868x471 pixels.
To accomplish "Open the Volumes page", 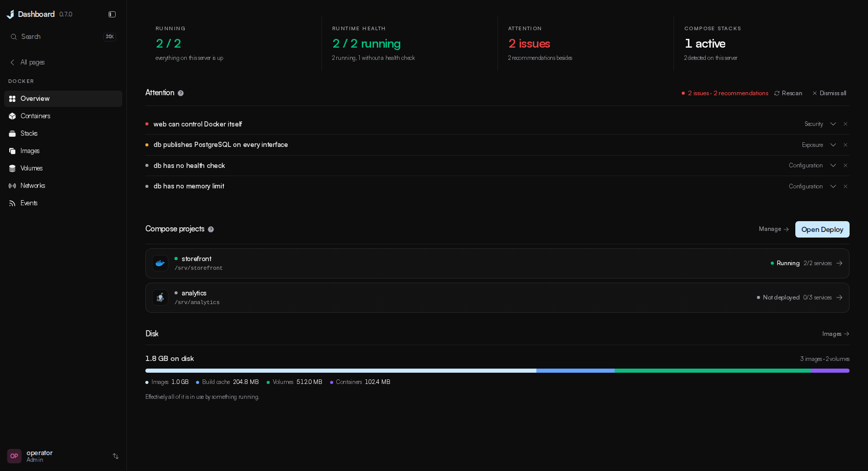I will point(63,168).
